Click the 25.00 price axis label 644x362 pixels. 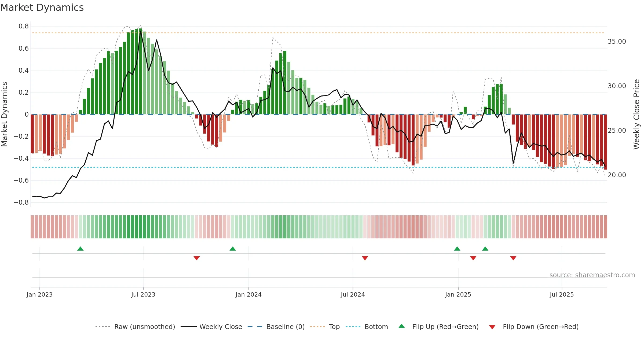(617, 131)
